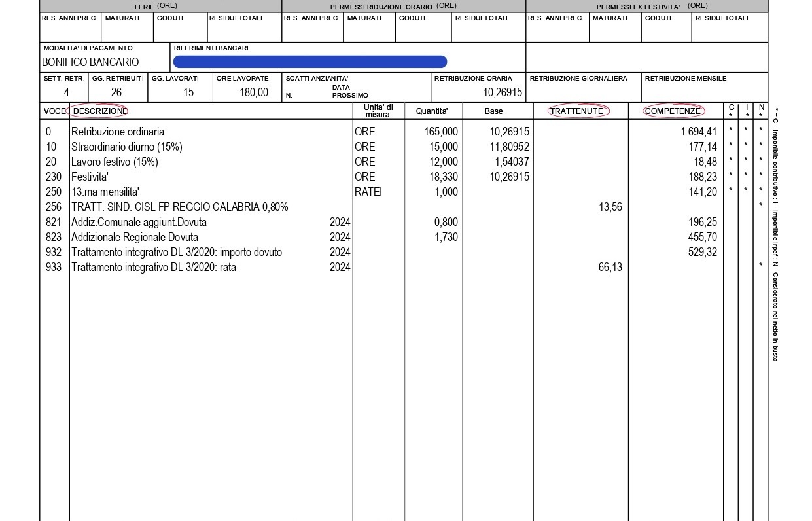This screenshot has height=521, width=812.
Task: Select the Straordinario diurno (15%) entry
Action: (126, 147)
